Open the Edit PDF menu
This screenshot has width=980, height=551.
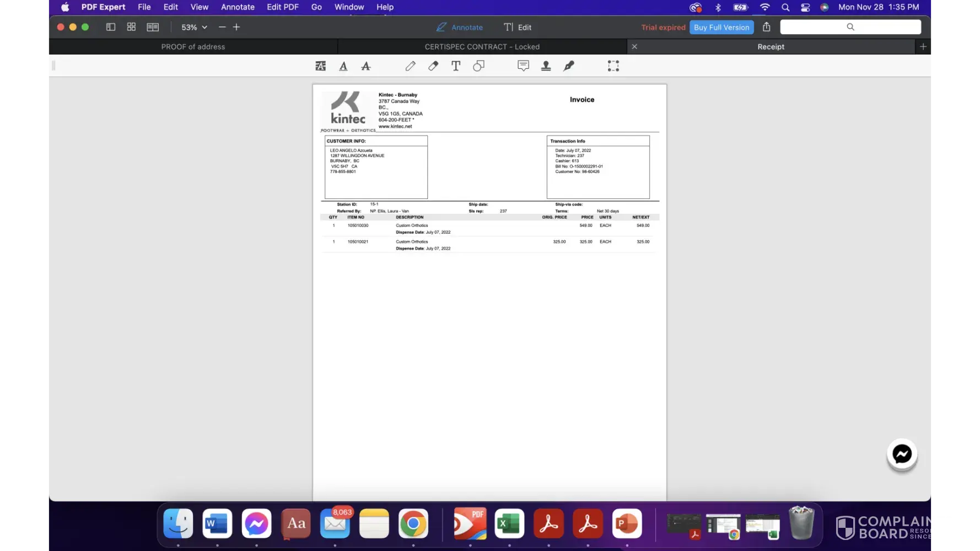[282, 7]
